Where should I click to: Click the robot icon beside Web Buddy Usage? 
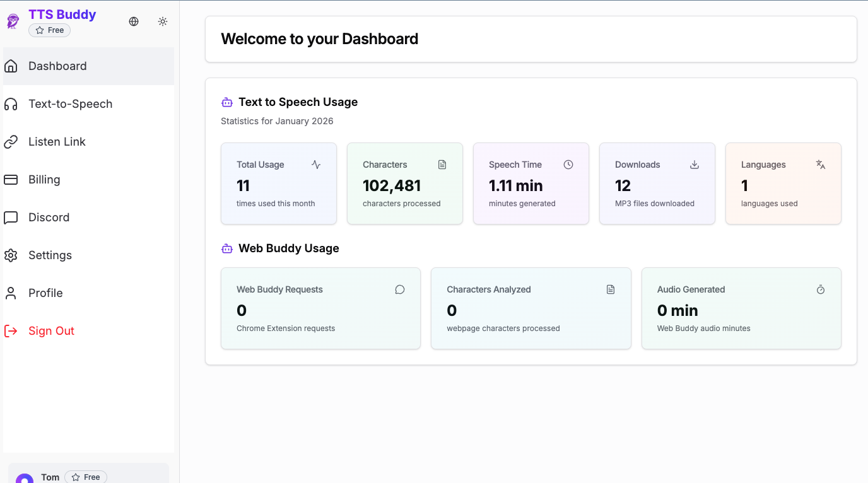tap(226, 248)
